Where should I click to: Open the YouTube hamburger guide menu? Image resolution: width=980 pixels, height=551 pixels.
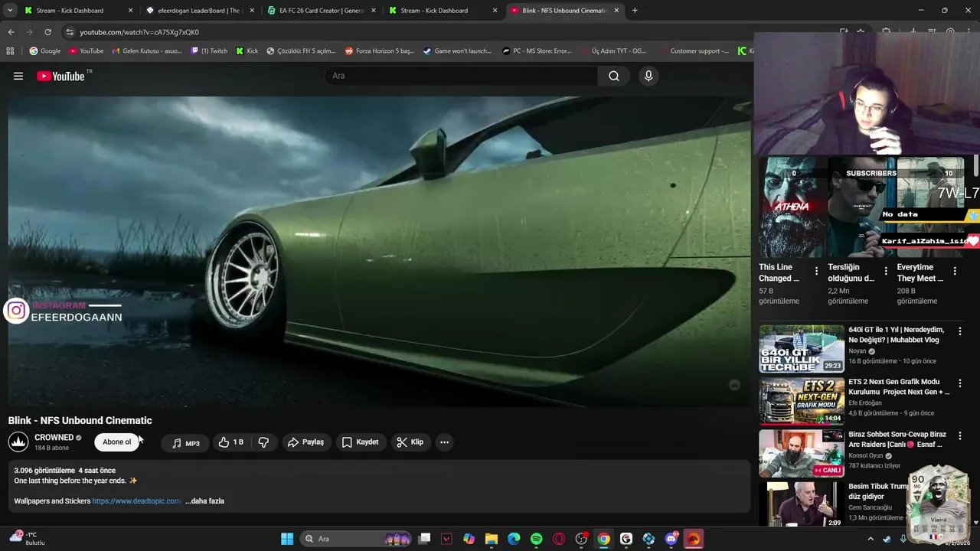pos(18,76)
